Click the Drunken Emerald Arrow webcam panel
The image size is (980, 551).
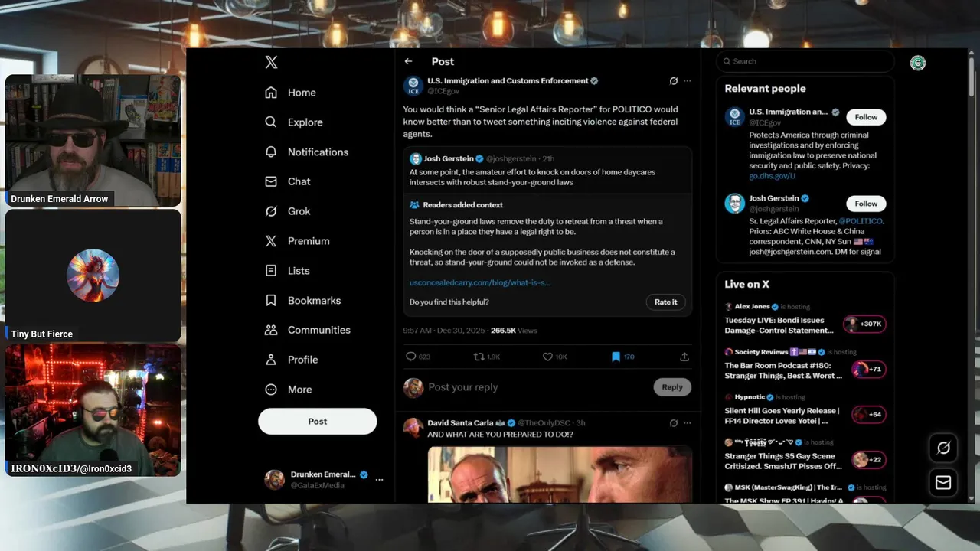tap(93, 141)
